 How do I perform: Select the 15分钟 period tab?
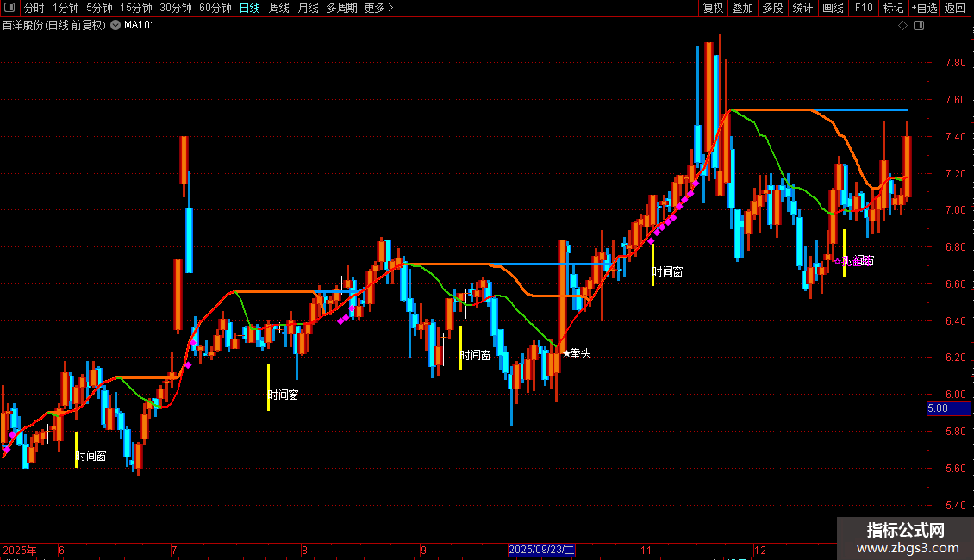click(136, 8)
